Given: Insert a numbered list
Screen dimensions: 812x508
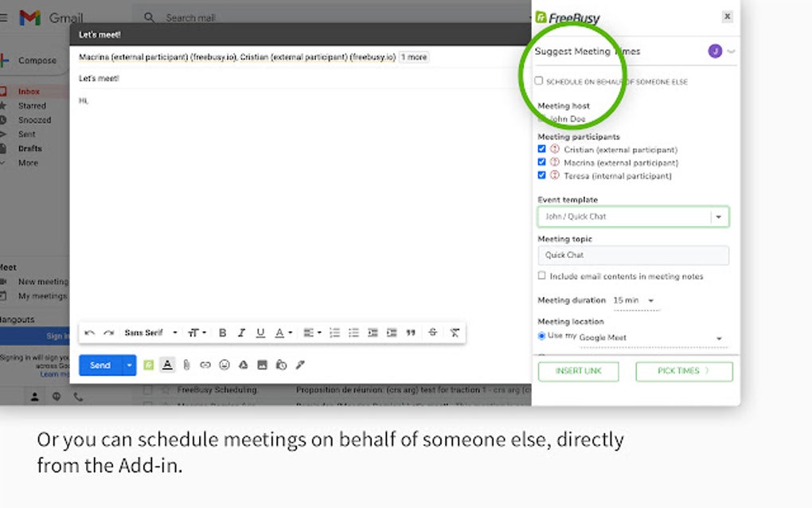Looking at the screenshot, I should click(x=334, y=333).
